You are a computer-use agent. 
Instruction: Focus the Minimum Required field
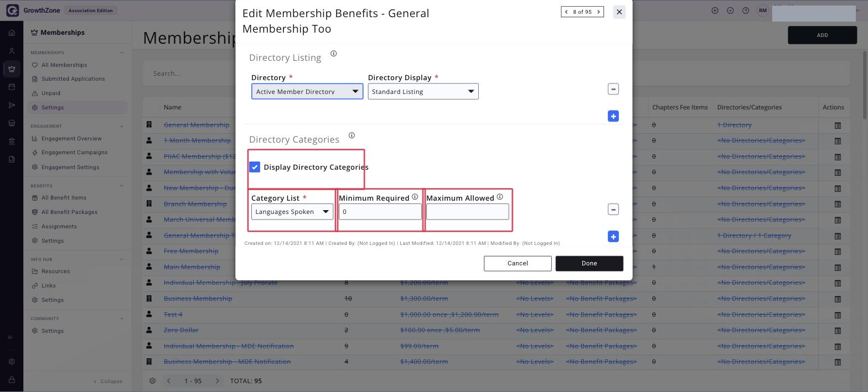pyautogui.click(x=380, y=212)
